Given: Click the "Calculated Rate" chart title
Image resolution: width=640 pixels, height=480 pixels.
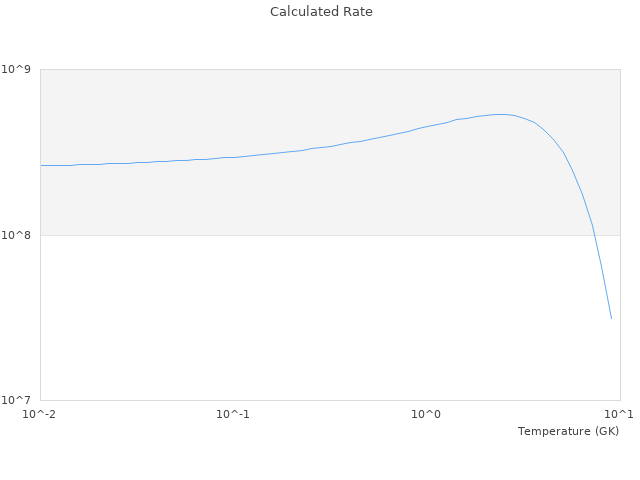Looking at the screenshot, I should 320,12.
